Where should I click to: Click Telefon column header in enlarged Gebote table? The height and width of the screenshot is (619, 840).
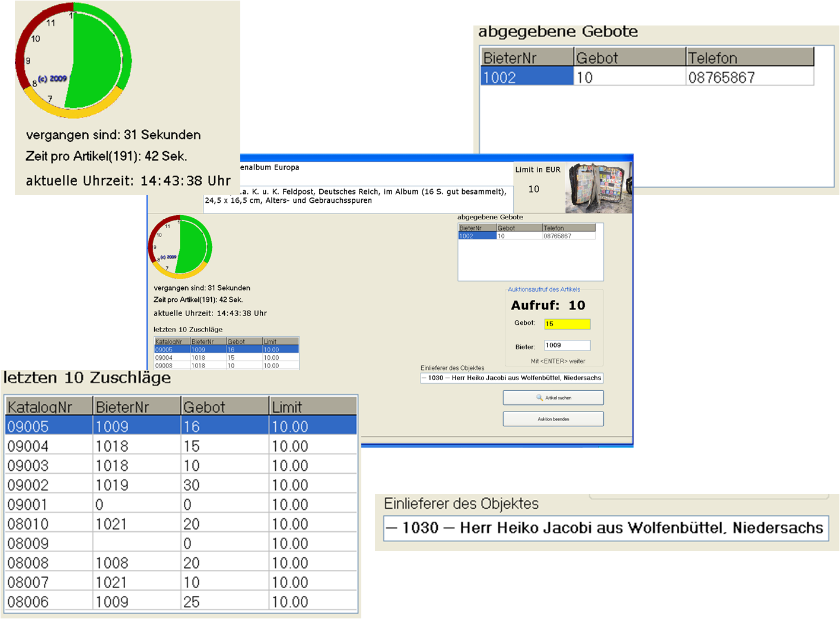pos(749,58)
